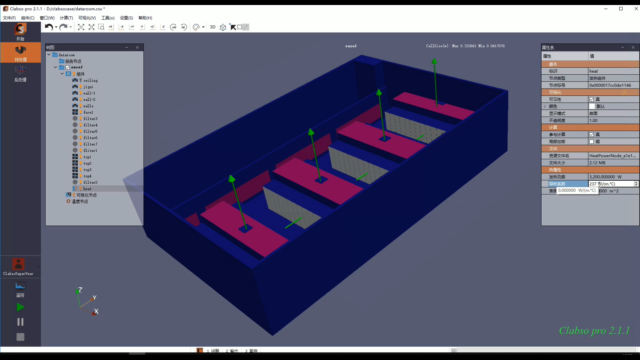Viewport: 640px width, 360px height.
Task: Select the 温度节点 tree entry
Action: [80, 202]
